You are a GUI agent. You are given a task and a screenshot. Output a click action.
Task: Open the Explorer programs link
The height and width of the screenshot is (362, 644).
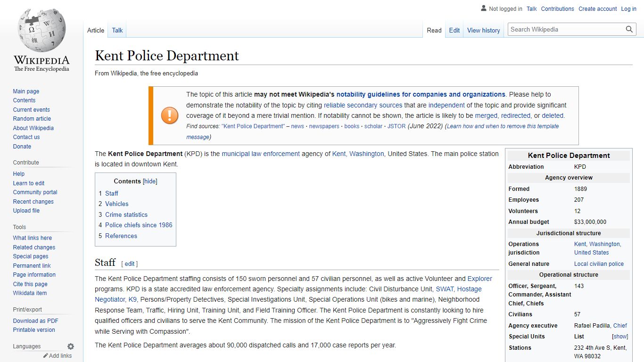pos(479,279)
